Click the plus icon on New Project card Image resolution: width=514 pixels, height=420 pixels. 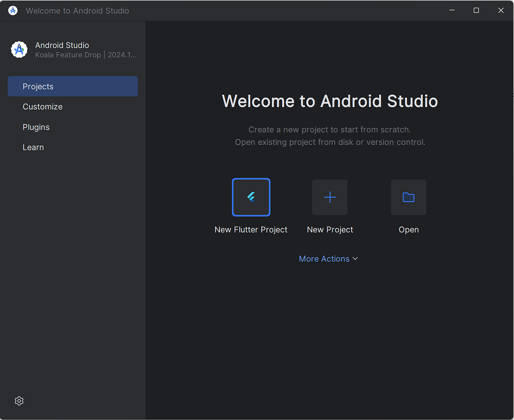click(330, 197)
